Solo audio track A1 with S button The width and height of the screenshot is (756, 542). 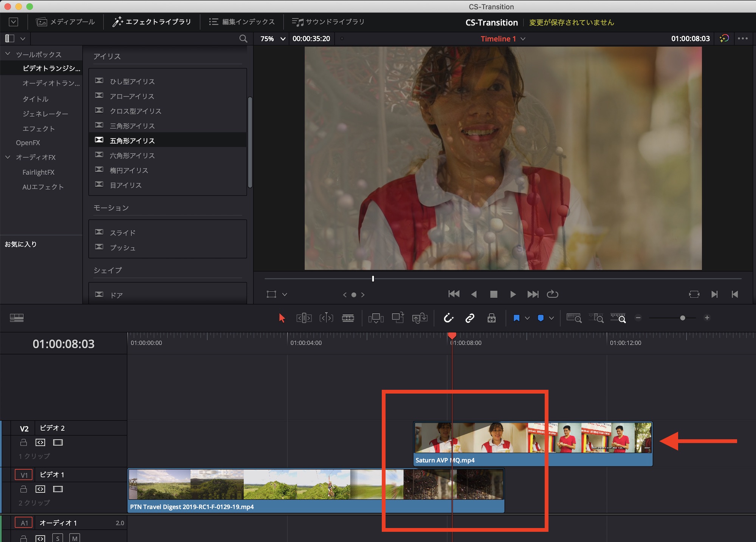(57, 538)
